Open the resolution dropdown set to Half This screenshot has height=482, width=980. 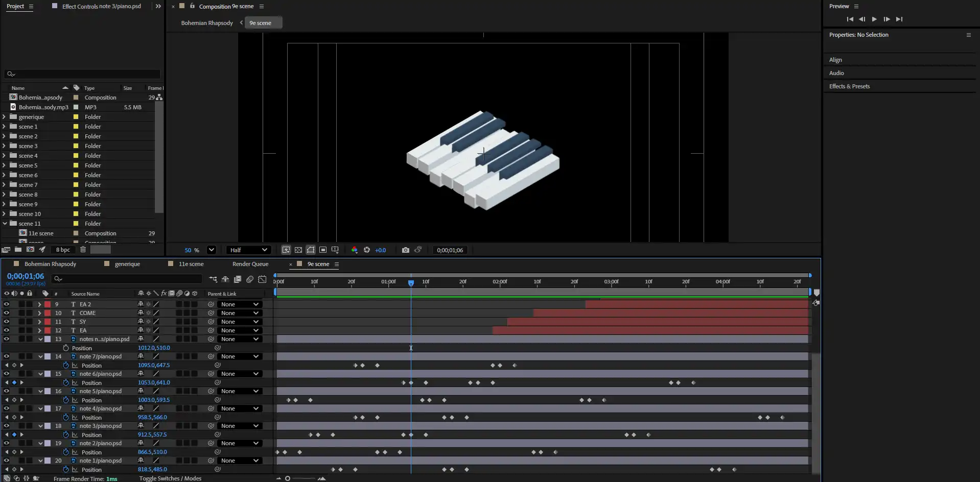click(248, 250)
